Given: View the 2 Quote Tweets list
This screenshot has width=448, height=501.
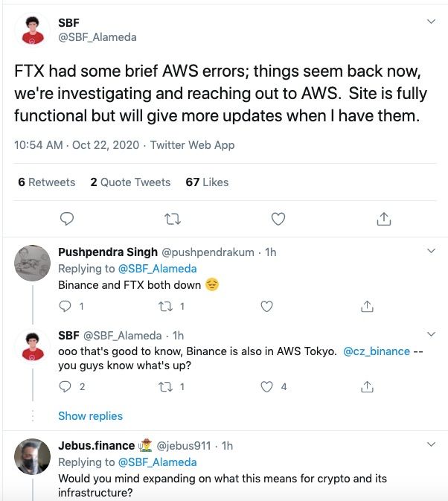Looking at the screenshot, I should point(130,182).
